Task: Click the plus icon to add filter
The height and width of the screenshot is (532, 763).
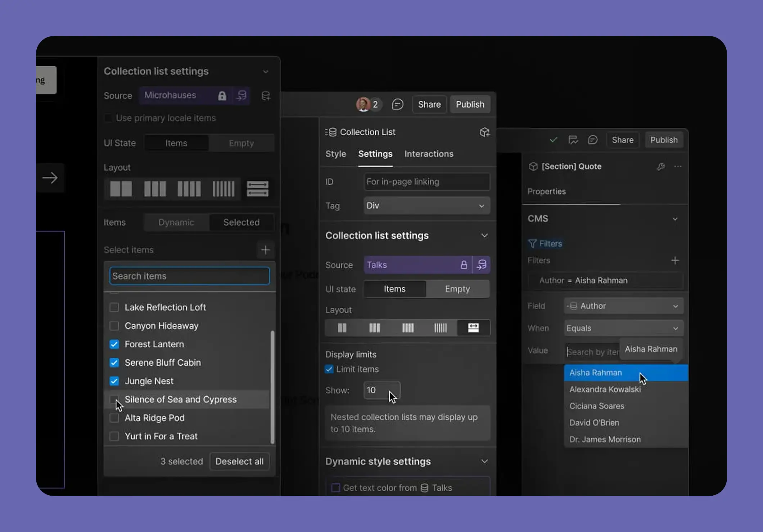Action: [675, 260]
